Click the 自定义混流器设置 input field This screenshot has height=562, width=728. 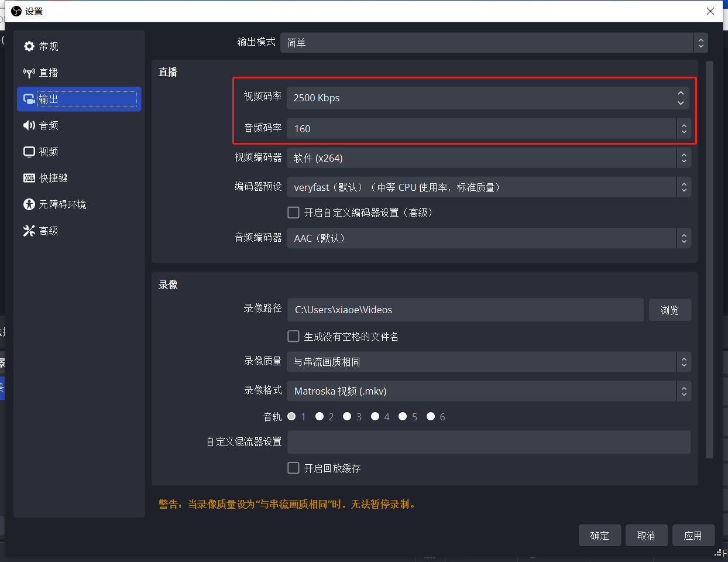(x=489, y=442)
